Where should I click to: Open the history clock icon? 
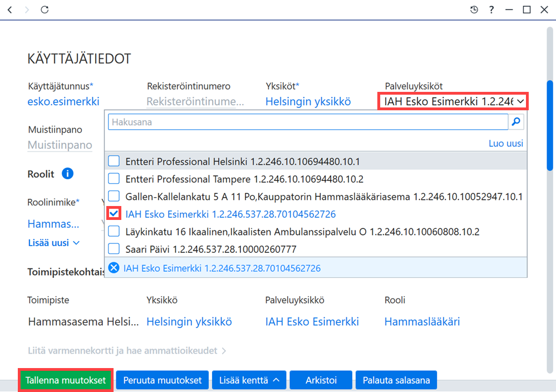tap(474, 9)
